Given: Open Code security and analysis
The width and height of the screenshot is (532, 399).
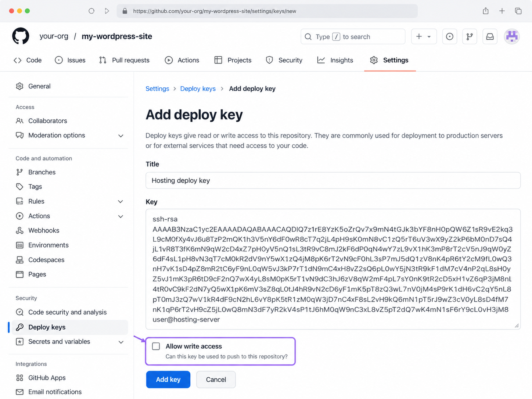Looking at the screenshot, I should [x=68, y=312].
